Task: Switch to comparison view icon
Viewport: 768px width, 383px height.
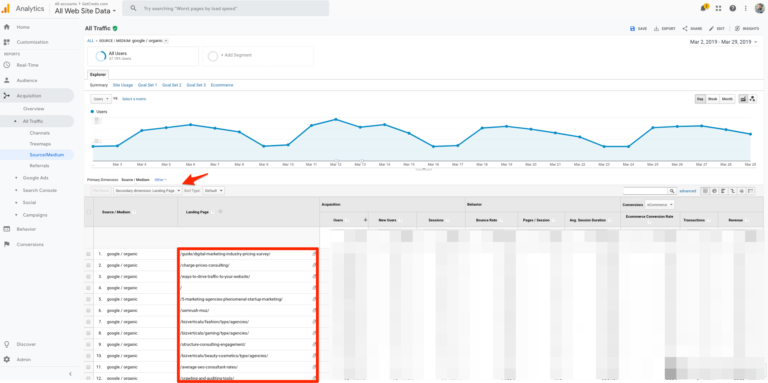Action: point(732,191)
